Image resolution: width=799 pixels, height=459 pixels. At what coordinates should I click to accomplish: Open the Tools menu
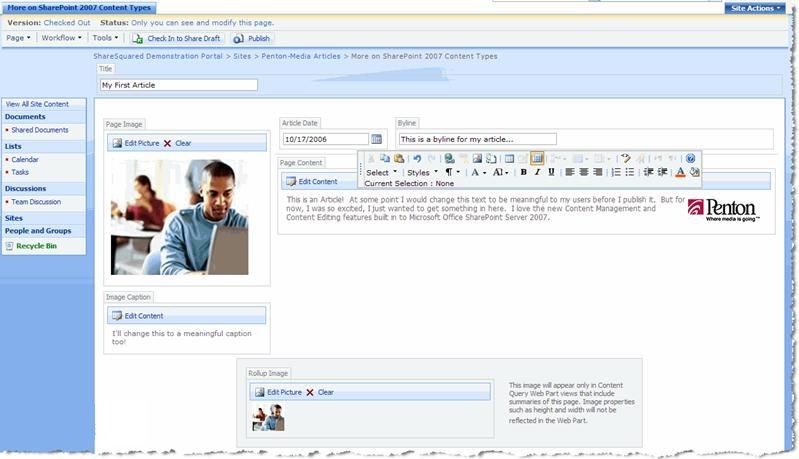(x=105, y=38)
